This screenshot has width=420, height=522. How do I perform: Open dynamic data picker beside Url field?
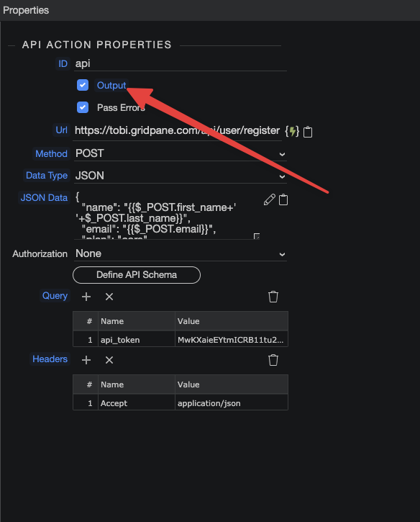click(x=292, y=131)
